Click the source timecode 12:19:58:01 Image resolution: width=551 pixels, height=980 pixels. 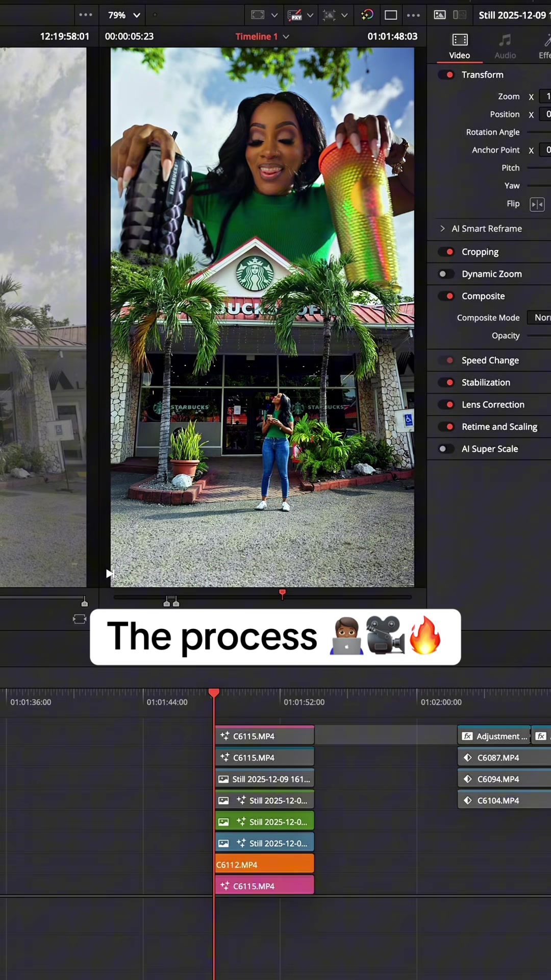point(65,36)
